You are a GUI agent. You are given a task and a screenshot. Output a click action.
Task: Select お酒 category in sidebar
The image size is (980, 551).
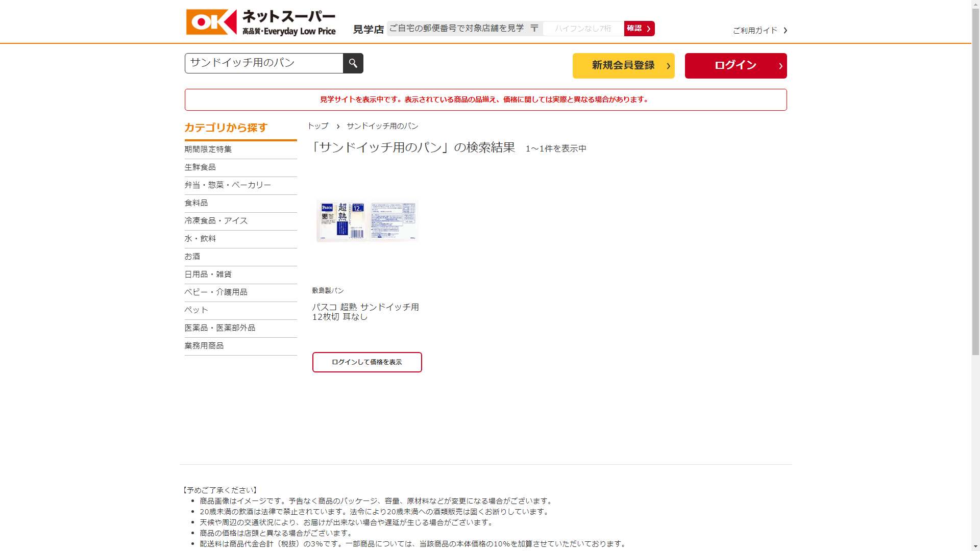(x=192, y=257)
